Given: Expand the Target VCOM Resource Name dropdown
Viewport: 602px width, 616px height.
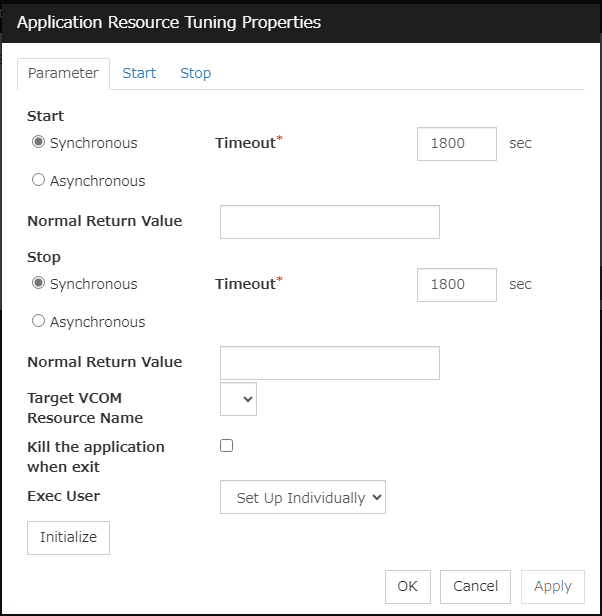Looking at the screenshot, I should [x=238, y=399].
